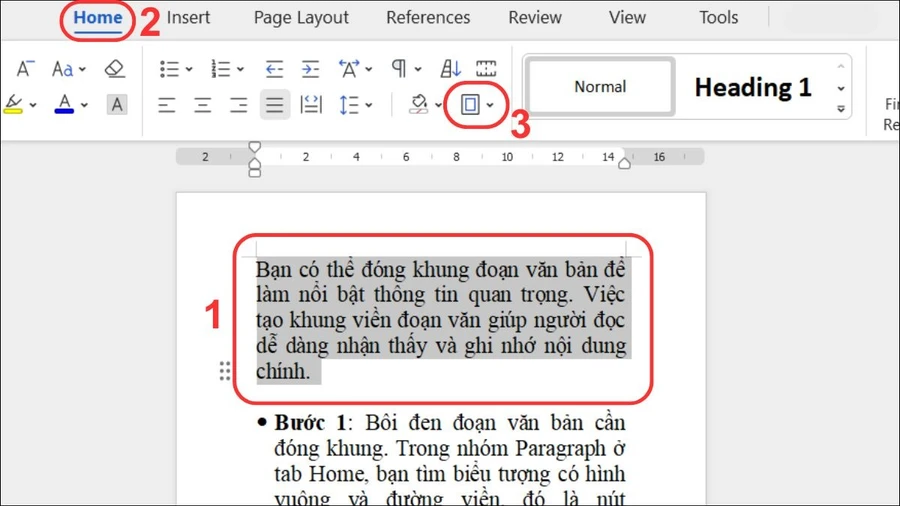Click the line "làm nổi bật thông tin quan trọng"
The image size is (900, 506).
coord(440,295)
